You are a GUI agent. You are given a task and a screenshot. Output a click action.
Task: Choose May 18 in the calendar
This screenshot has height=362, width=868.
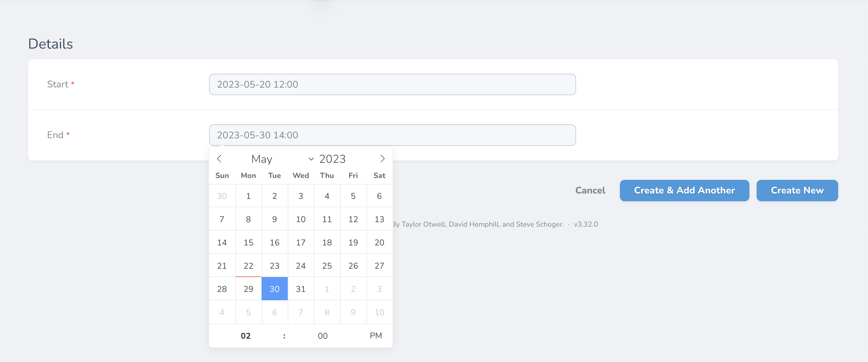click(x=327, y=242)
